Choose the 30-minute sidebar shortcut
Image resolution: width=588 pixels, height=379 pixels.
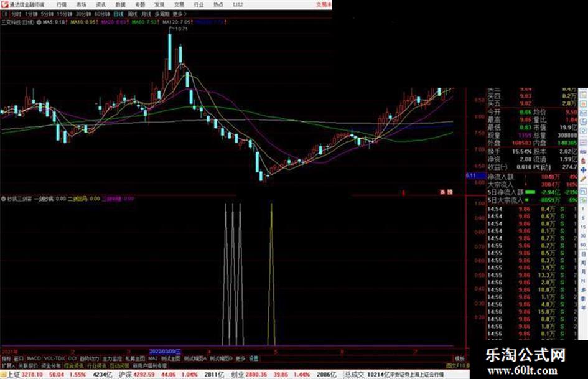[583, 236]
